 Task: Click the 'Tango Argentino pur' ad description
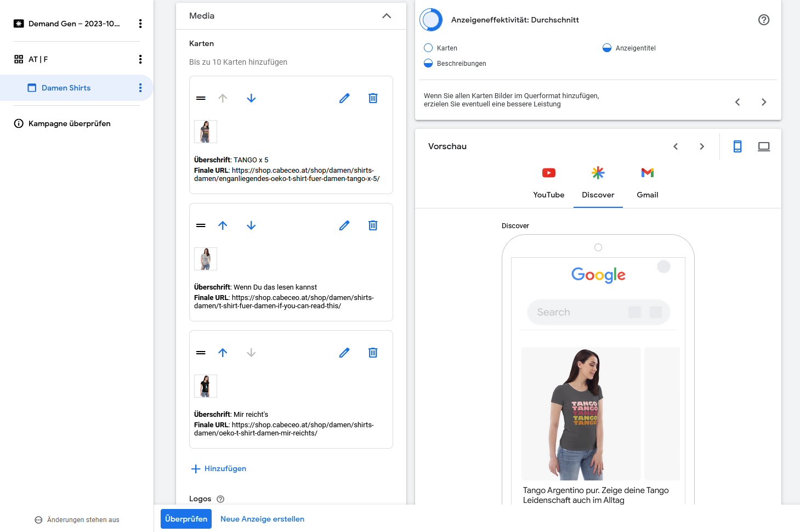point(596,495)
